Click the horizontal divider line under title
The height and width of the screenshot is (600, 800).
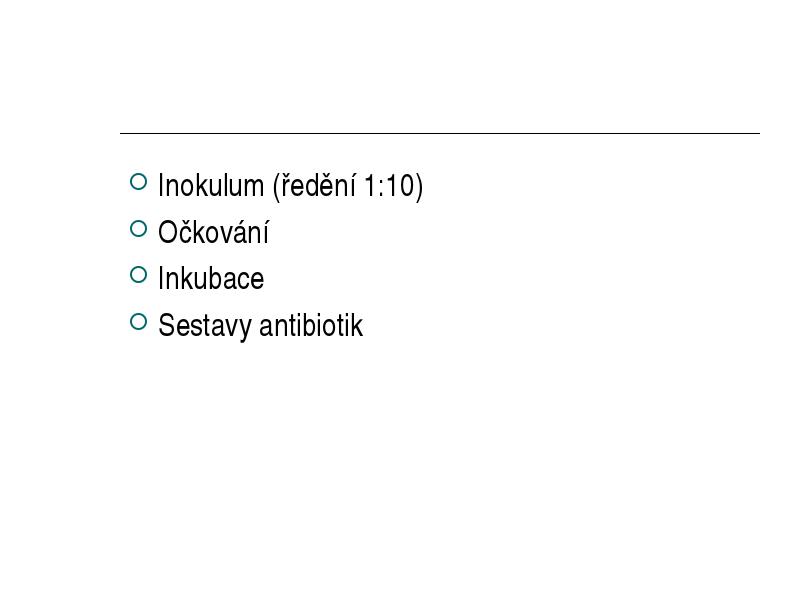click(x=440, y=133)
